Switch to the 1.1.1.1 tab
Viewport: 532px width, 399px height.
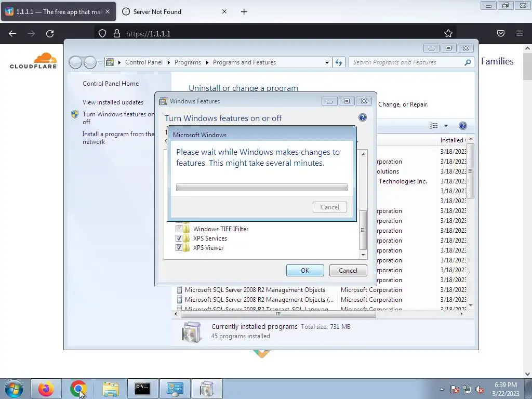58,11
